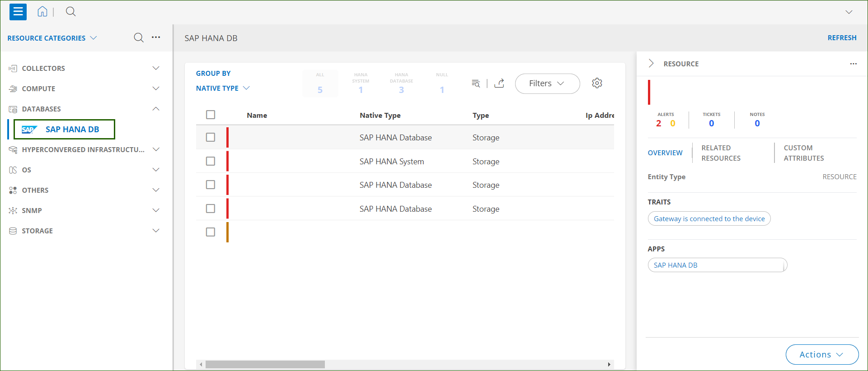Viewport: 868px width, 371px height.
Task: Expand the Compute category
Action: [x=156, y=88]
